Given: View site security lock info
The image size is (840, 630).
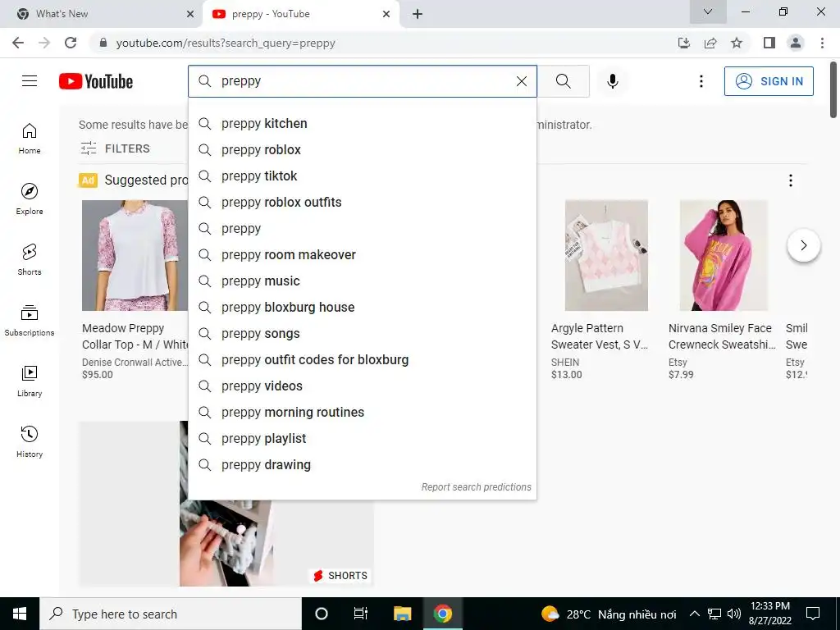Looking at the screenshot, I should pyautogui.click(x=103, y=43).
